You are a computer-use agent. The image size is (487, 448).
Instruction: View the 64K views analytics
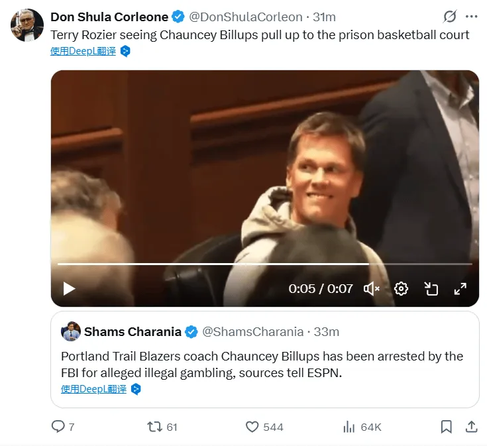coord(349,427)
